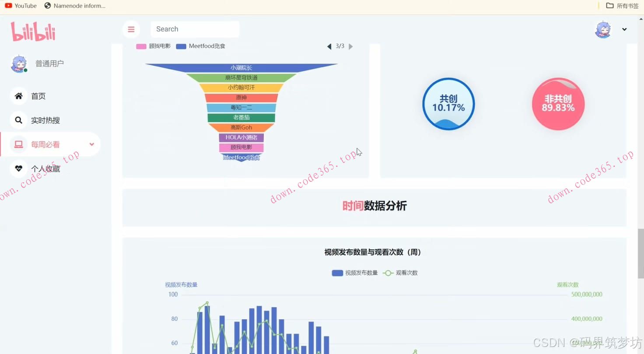Toggle the 观看次数 line series legend

(400, 273)
